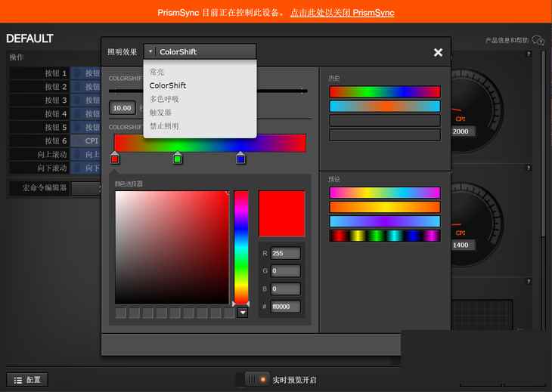Click the lower CPI dial gauge
Image resolution: width=552 pixels, height=392 pixels.
click(477, 225)
